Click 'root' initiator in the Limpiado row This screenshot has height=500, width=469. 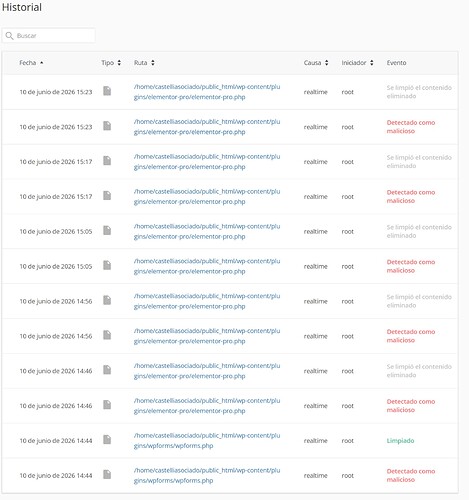pyautogui.click(x=347, y=441)
